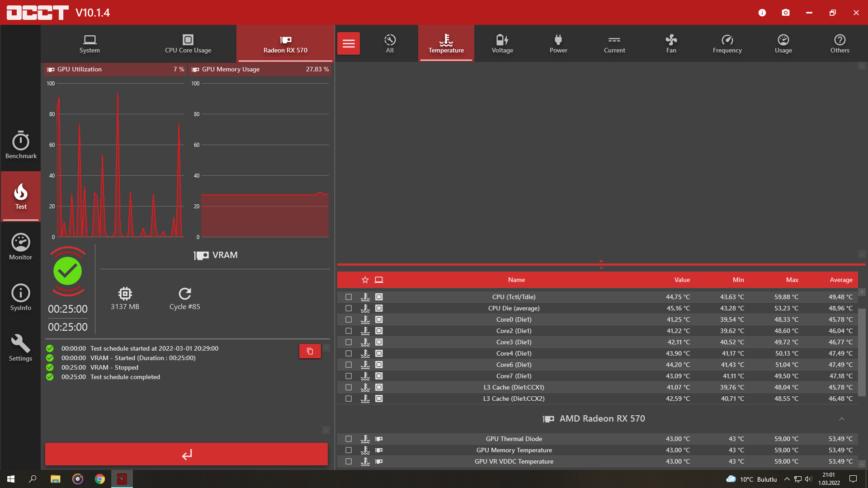Image resolution: width=868 pixels, height=488 pixels.
Task: Open SysInfo from the sidebar
Action: coord(21,297)
